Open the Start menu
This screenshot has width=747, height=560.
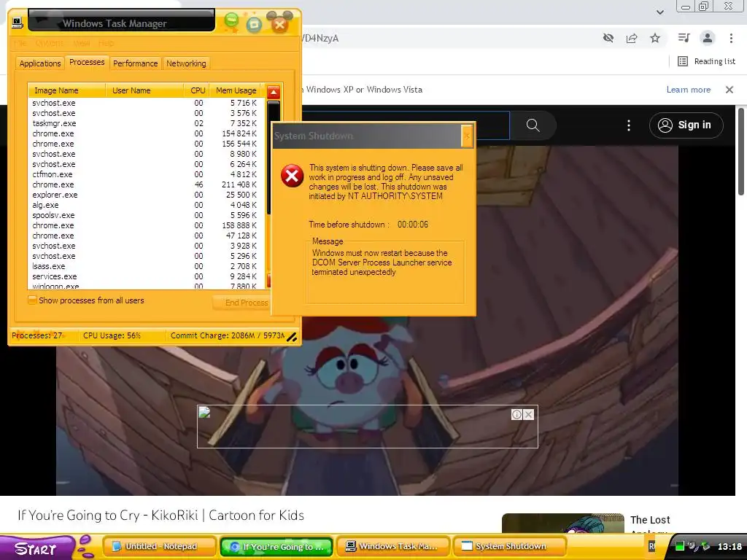pyautogui.click(x=36, y=548)
